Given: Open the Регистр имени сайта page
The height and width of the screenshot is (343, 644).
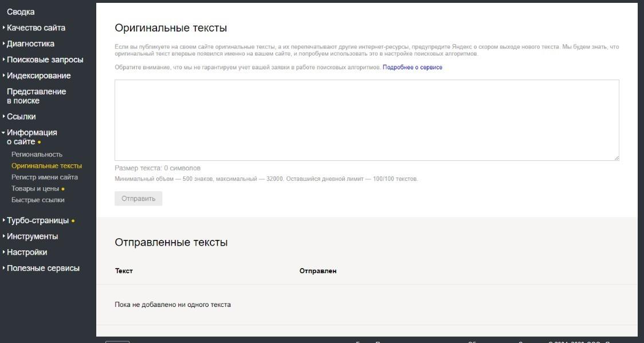Looking at the screenshot, I should [x=45, y=178].
